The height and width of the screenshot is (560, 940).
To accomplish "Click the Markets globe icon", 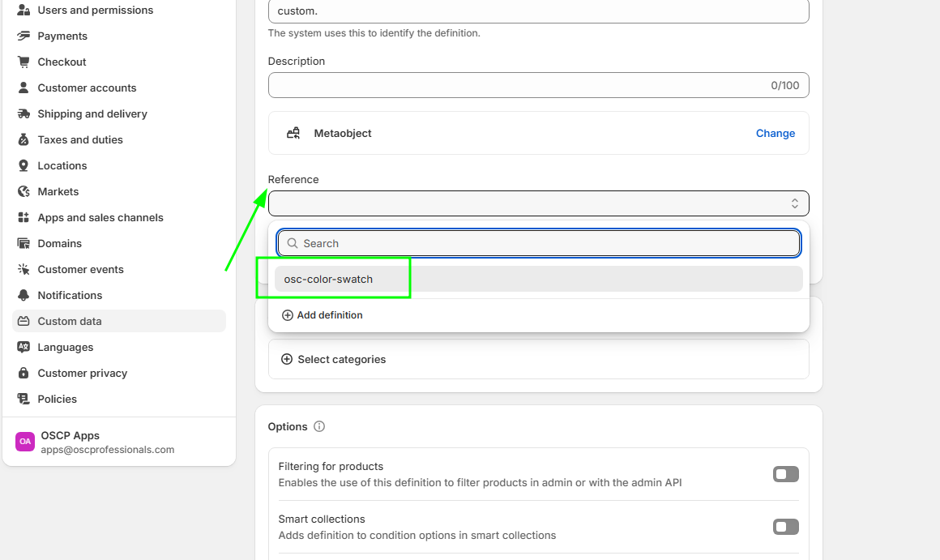I will click(x=23, y=191).
